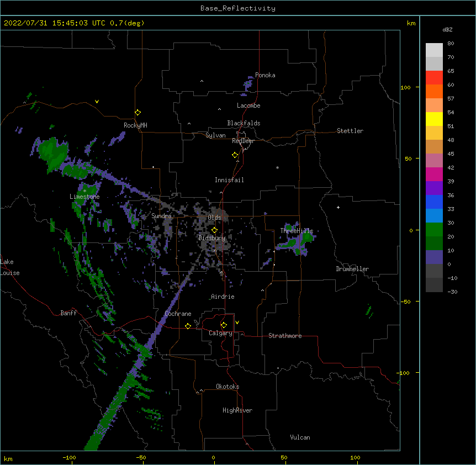Viewport: 476px width, 465px height.
Task: Click the yellow diamond marker above Calgary label
Action: pyautogui.click(x=224, y=325)
